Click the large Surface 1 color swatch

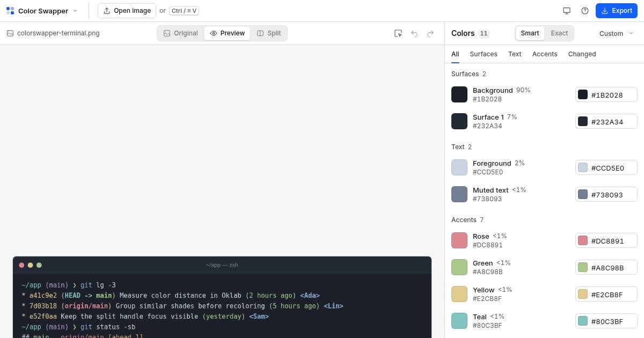(x=459, y=121)
